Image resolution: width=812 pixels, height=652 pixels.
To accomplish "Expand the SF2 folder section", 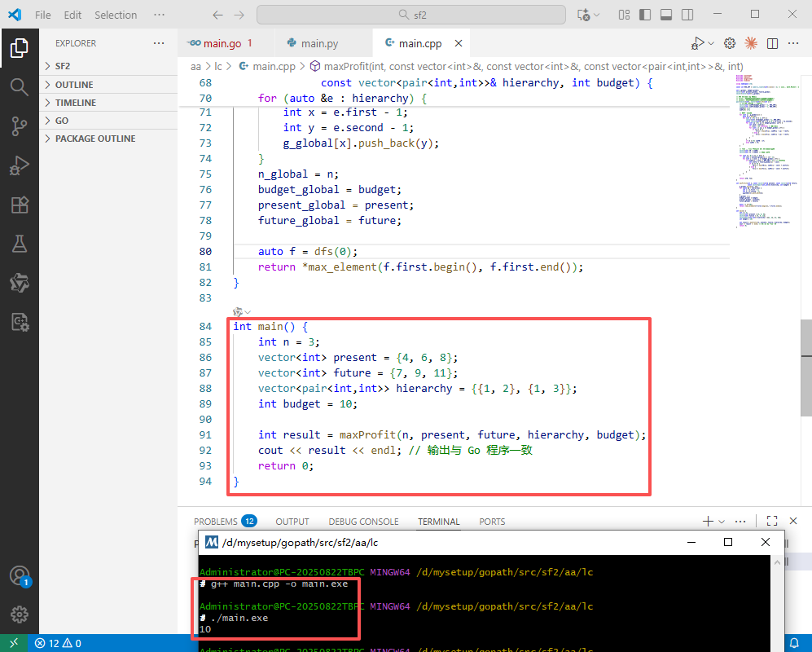I will (x=109, y=66).
